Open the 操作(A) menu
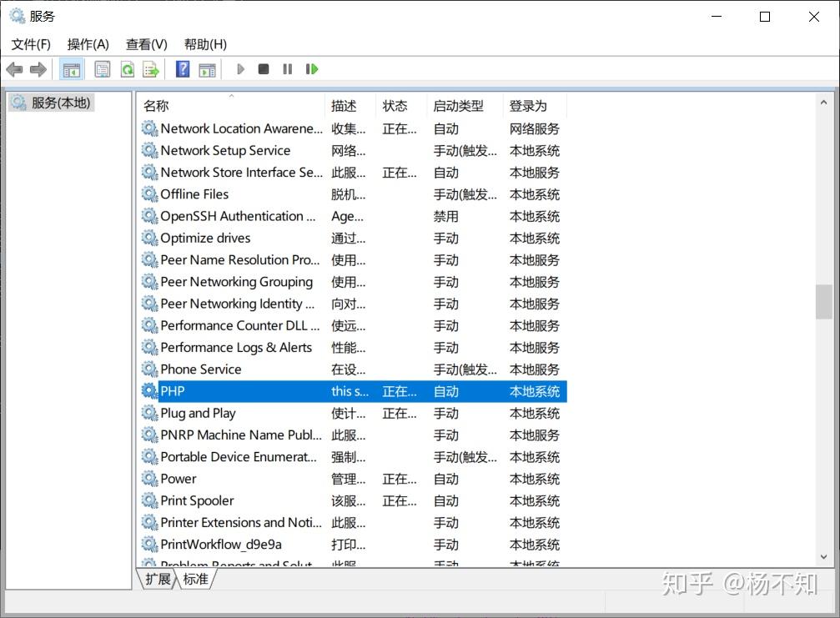The height and width of the screenshot is (618, 840). (88, 44)
